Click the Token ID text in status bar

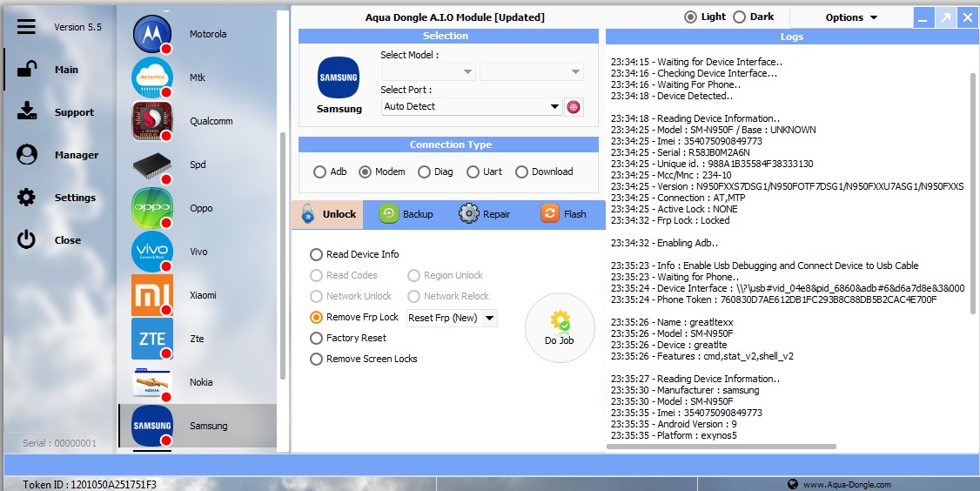pos(90,484)
